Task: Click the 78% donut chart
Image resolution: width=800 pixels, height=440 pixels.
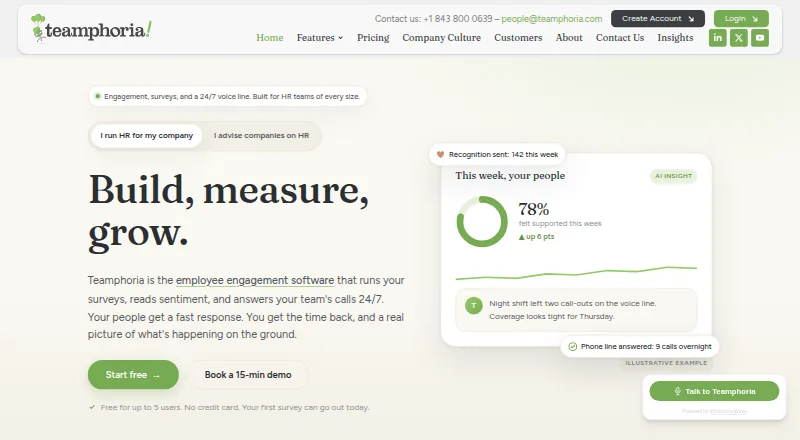Action: [482, 222]
